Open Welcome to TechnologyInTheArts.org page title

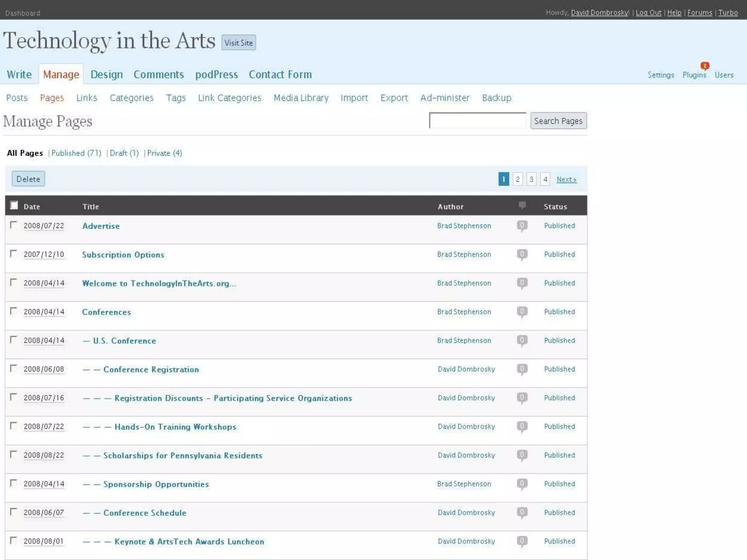tap(159, 284)
